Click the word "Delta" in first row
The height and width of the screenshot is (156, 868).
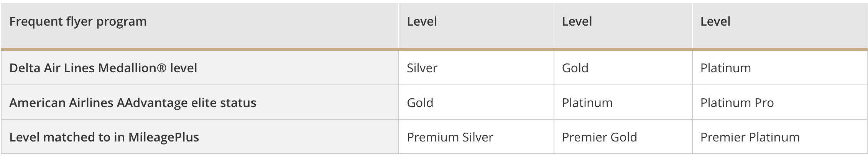point(25,68)
